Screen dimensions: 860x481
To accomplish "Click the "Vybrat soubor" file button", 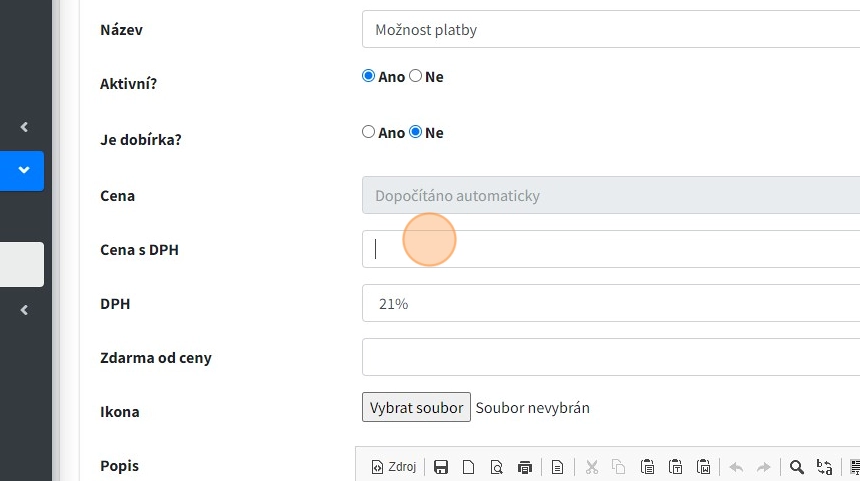I will point(416,407).
